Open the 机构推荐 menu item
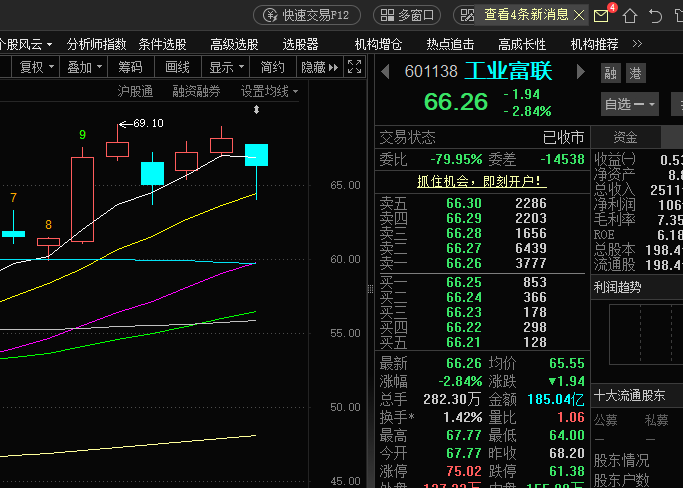Image resolution: width=683 pixels, height=488 pixels. click(594, 44)
